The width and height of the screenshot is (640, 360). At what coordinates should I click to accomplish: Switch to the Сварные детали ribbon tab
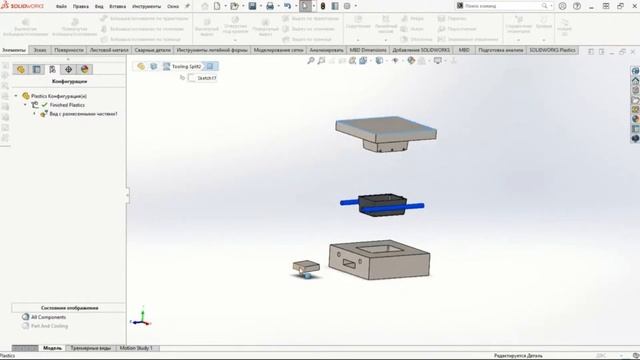click(x=153, y=50)
